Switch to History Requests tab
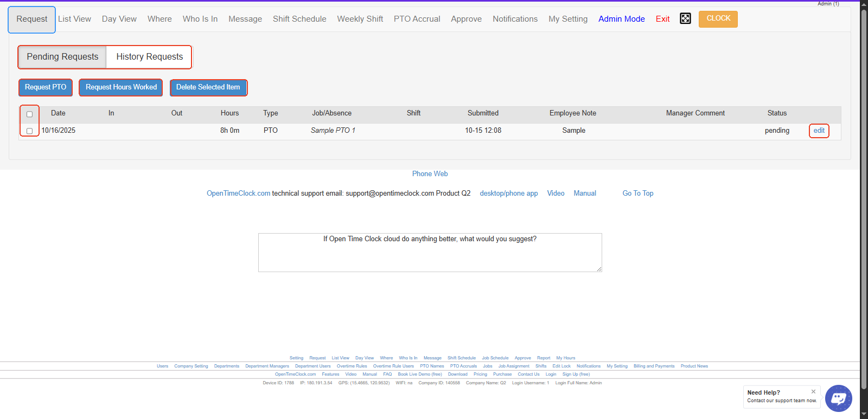 click(149, 57)
